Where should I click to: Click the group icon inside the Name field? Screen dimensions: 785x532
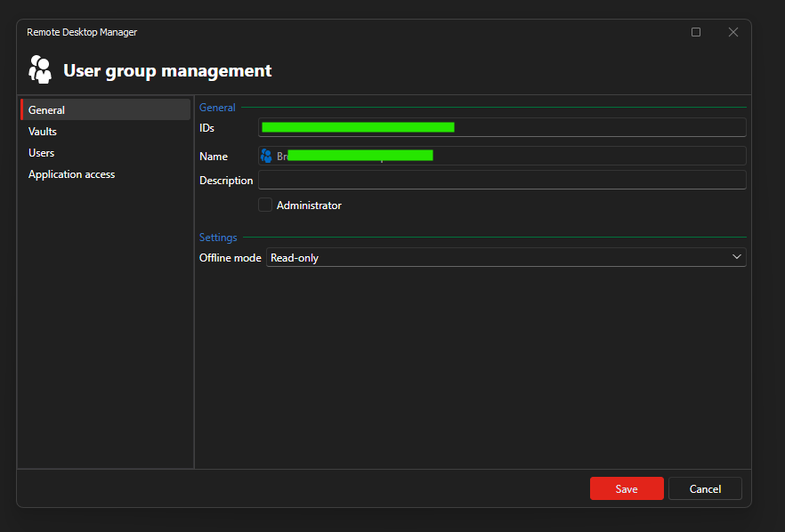click(x=266, y=157)
